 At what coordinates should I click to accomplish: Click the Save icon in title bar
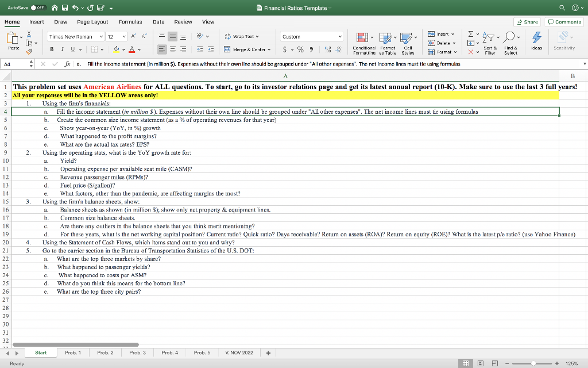[65, 7]
